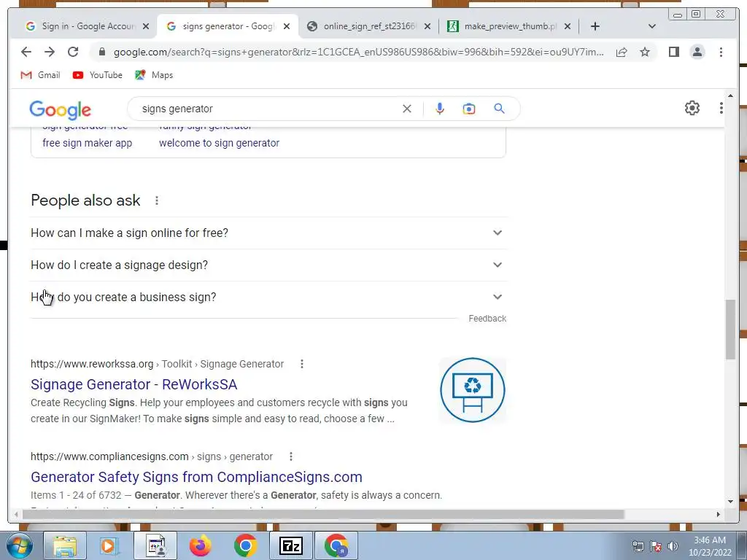
Task: Click scroll down arrow
Action: [x=730, y=502]
